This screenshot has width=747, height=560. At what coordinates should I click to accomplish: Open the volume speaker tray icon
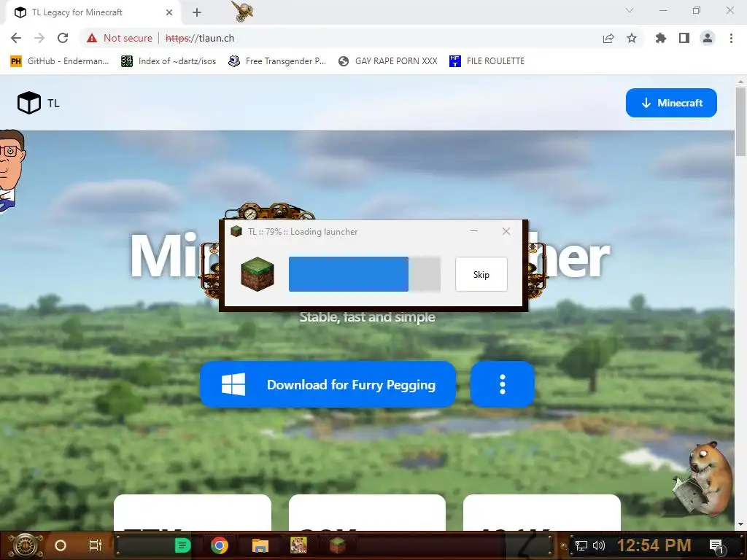pyautogui.click(x=598, y=545)
